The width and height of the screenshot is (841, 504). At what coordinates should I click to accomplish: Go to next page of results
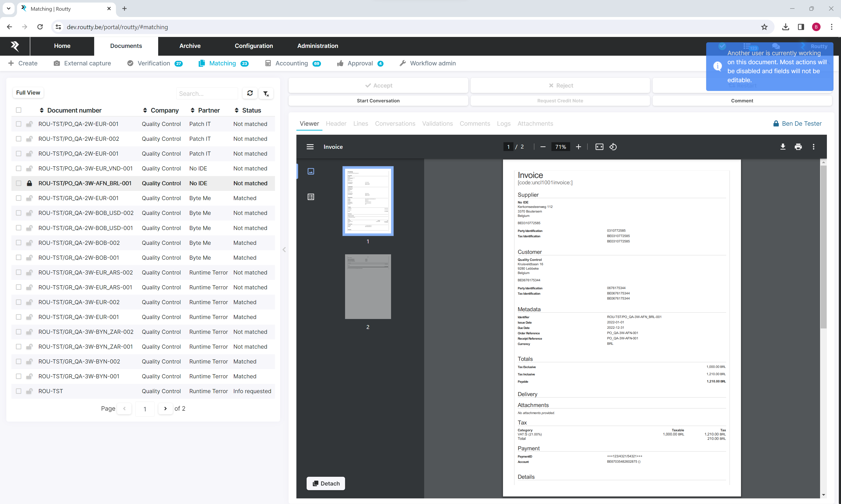tap(165, 408)
